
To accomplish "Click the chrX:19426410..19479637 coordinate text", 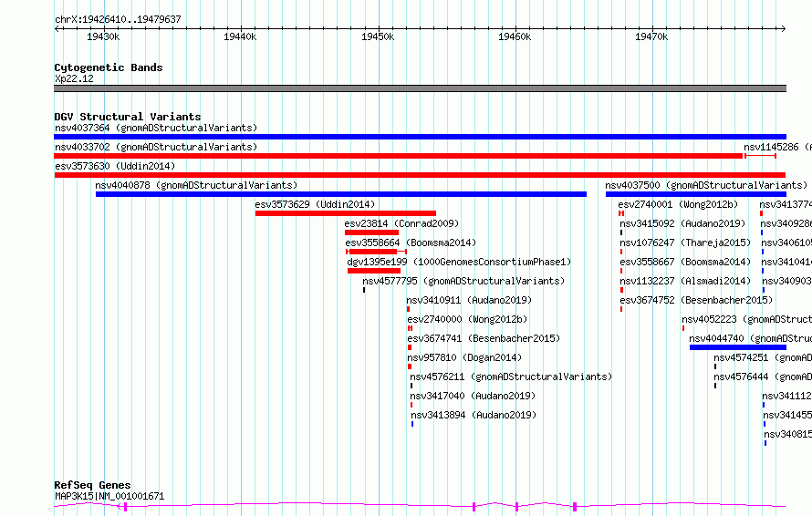I will (x=118, y=19).
